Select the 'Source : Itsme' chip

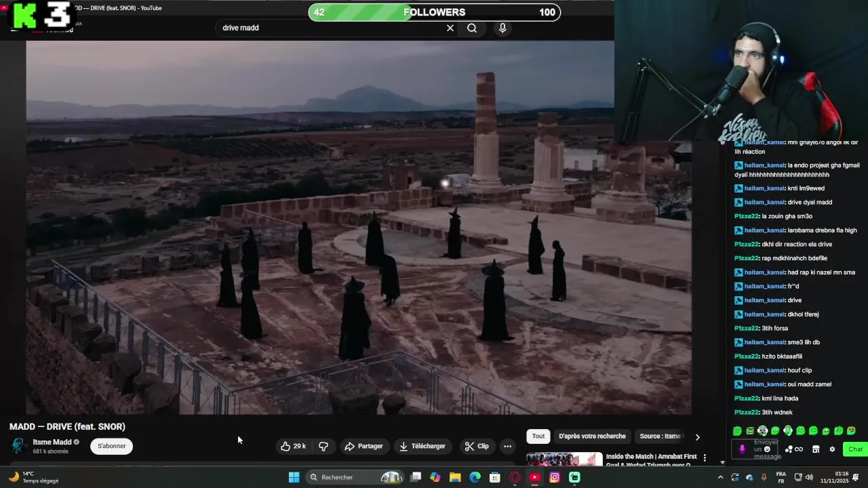coord(660,436)
